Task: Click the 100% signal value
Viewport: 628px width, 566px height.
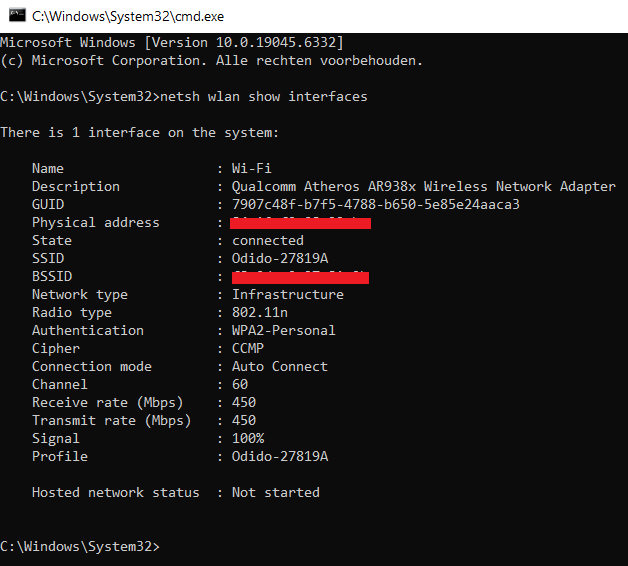Action: [248, 439]
